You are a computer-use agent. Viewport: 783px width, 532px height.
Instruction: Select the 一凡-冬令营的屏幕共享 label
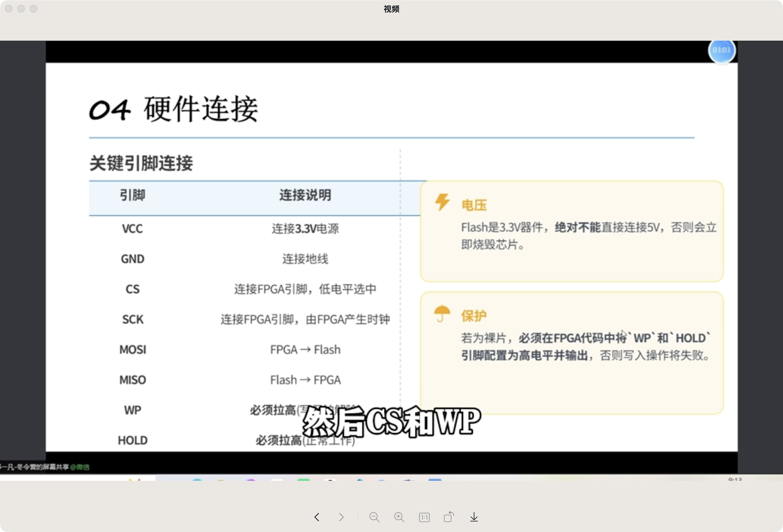pos(34,467)
